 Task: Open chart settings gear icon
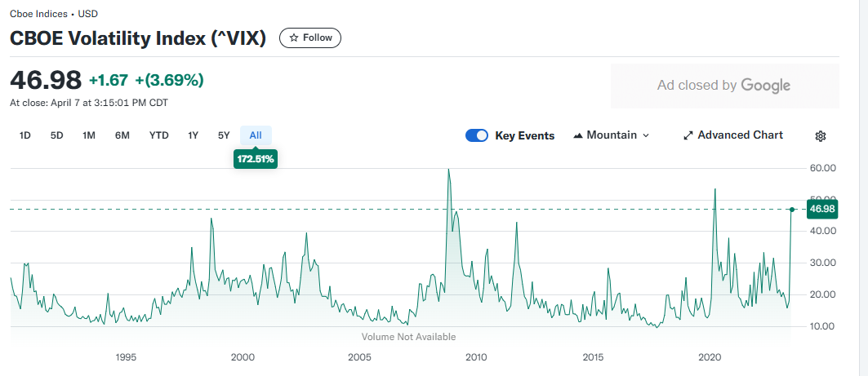(x=821, y=136)
